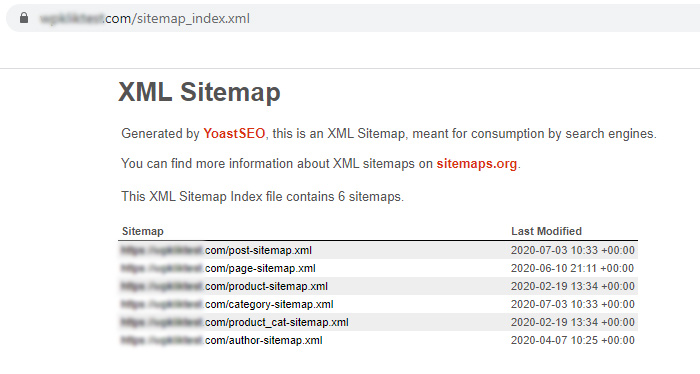
Task: Select the 2020-04-07 10:25 date cell
Action: point(573,340)
